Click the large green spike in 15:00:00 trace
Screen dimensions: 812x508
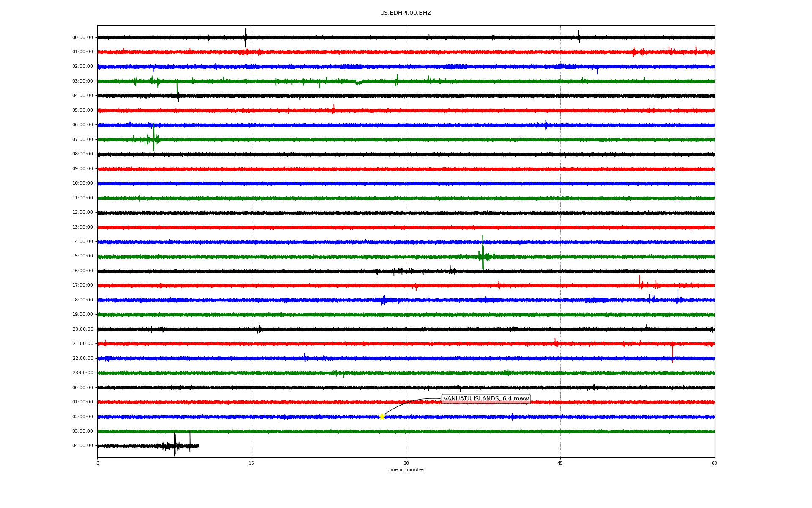click(x=483, y=254)
